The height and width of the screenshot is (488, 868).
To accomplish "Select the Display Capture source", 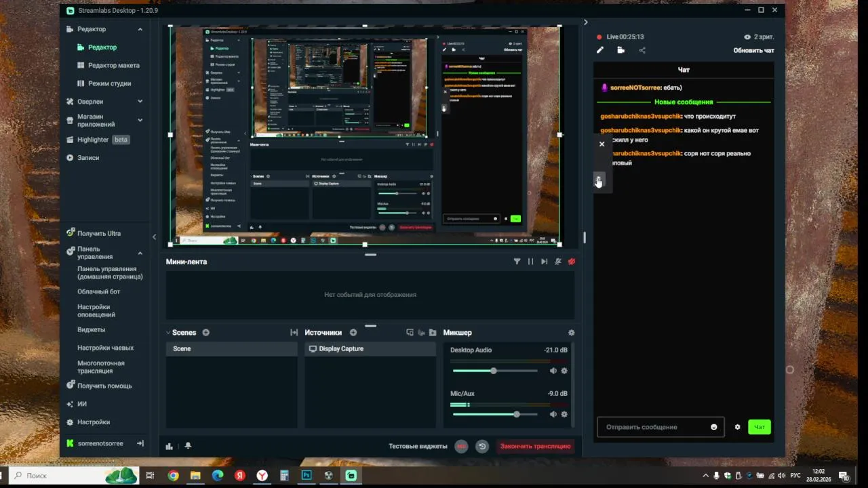I will (x=370, y=349).
